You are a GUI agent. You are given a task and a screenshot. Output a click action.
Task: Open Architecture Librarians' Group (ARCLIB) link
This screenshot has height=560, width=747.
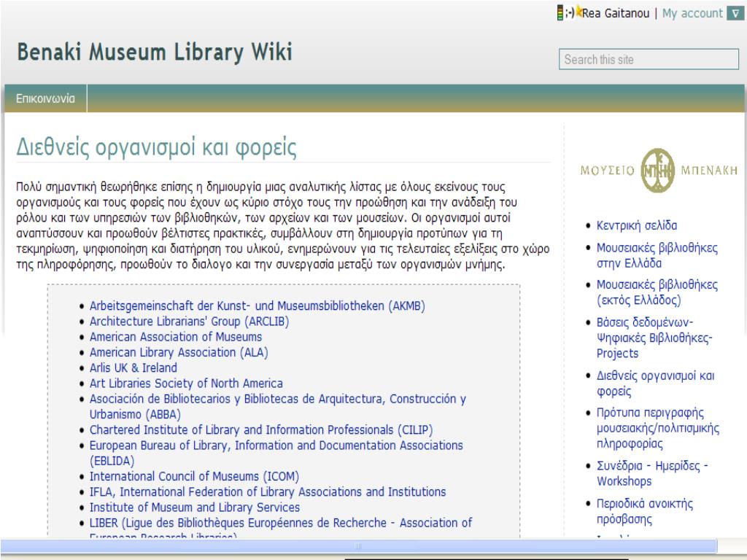tap(189, 322)
